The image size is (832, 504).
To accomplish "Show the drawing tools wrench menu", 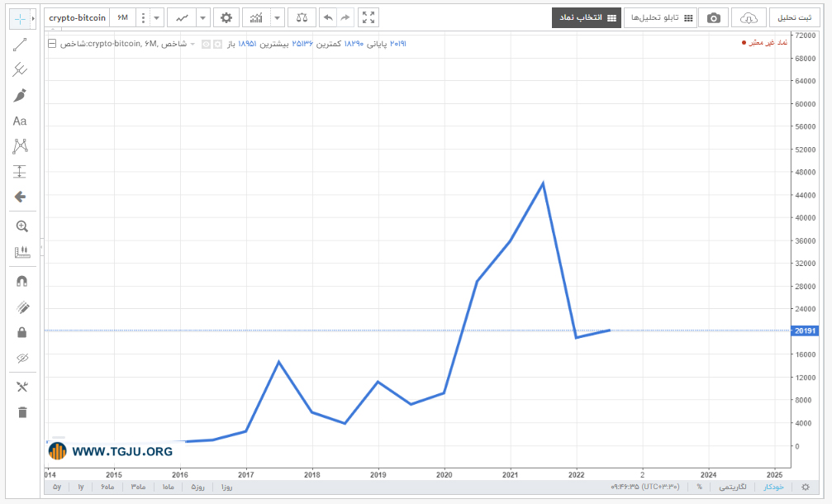I will [21, 387].
